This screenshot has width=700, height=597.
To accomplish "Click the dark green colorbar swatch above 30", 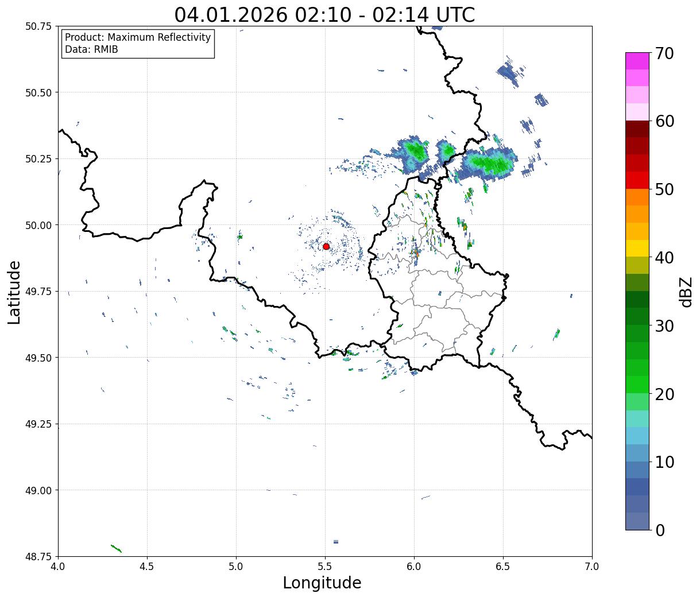I will [637, 300].
